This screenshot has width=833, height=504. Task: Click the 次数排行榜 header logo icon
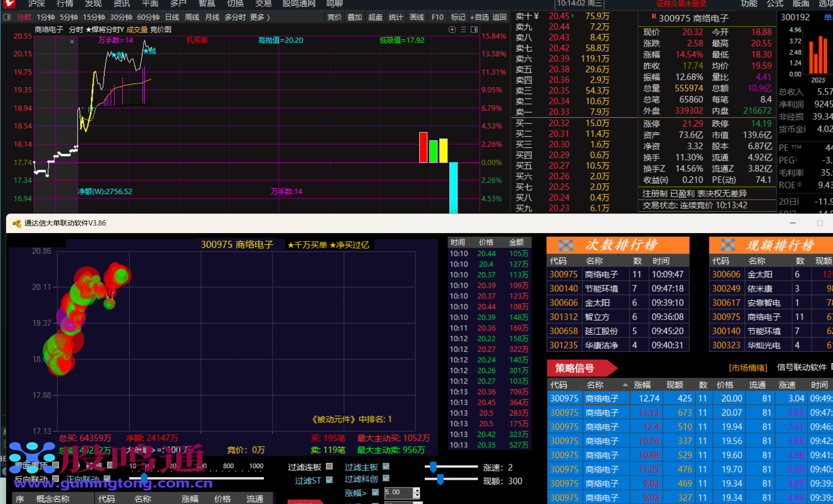tap(565, 245)
